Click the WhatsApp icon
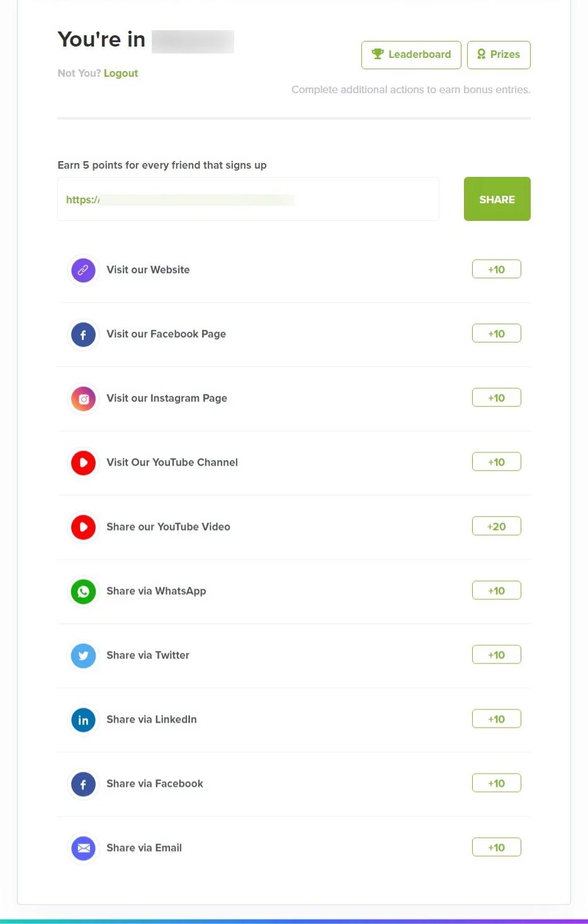 (83, 592)
